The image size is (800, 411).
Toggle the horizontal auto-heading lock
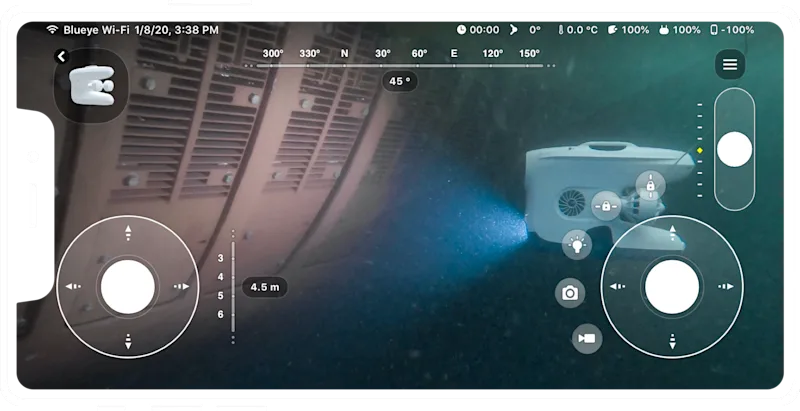coord(605,206)
